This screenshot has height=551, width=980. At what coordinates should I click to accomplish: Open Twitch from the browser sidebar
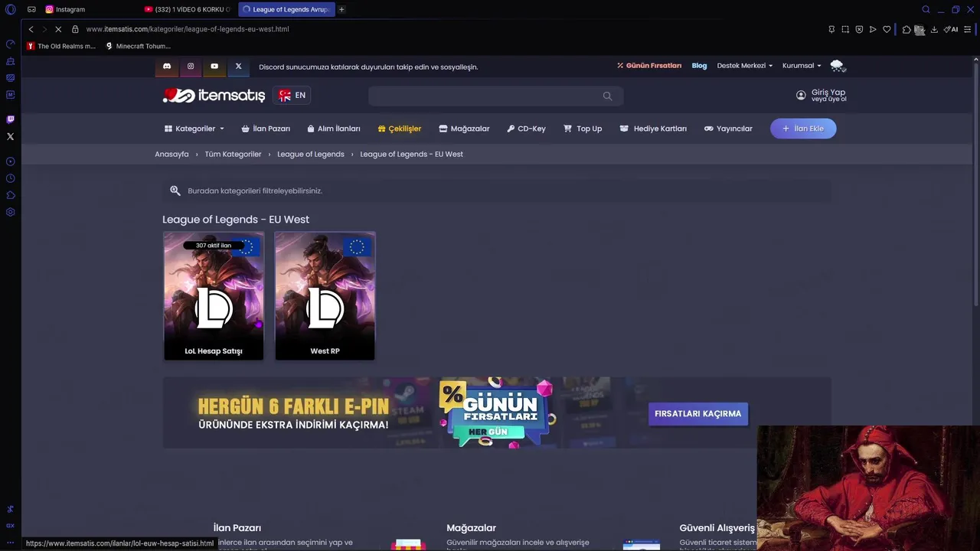pos(10,119)
